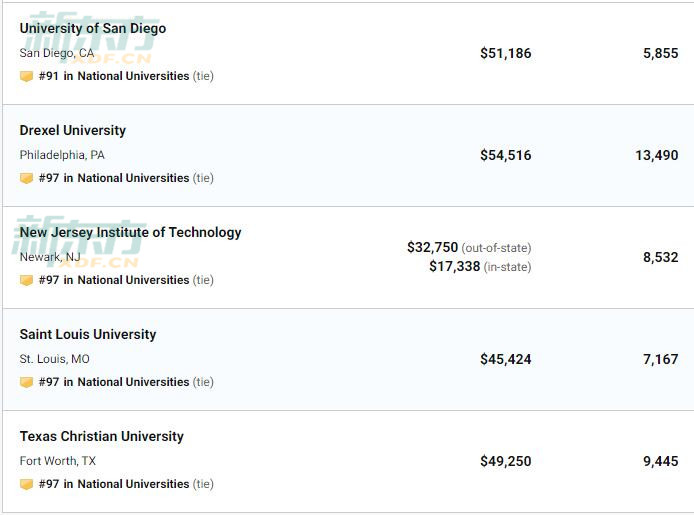Click the gold badge under Drexel University

tap(27, 178)
